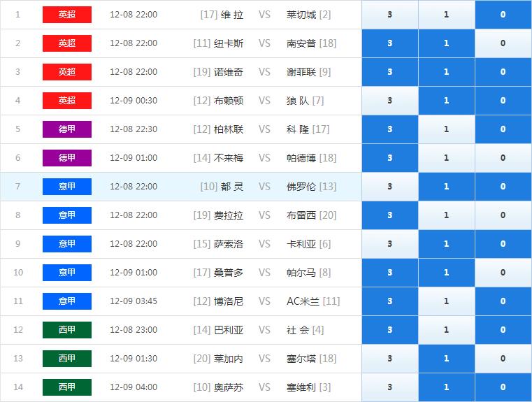This screenshot has width=532, height=402.
Task: Select 1 for 巴利亚 vs 社会
Action: [x=447, y=330]
